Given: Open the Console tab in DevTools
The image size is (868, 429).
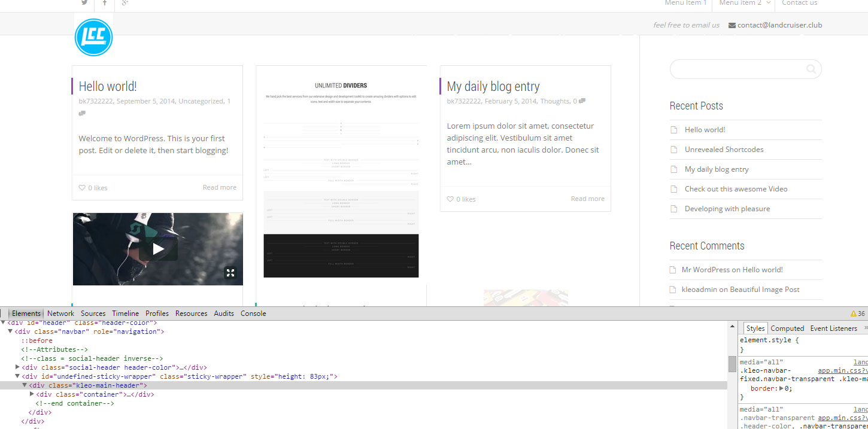Looking at the screenshot, I should coord(253,314).
